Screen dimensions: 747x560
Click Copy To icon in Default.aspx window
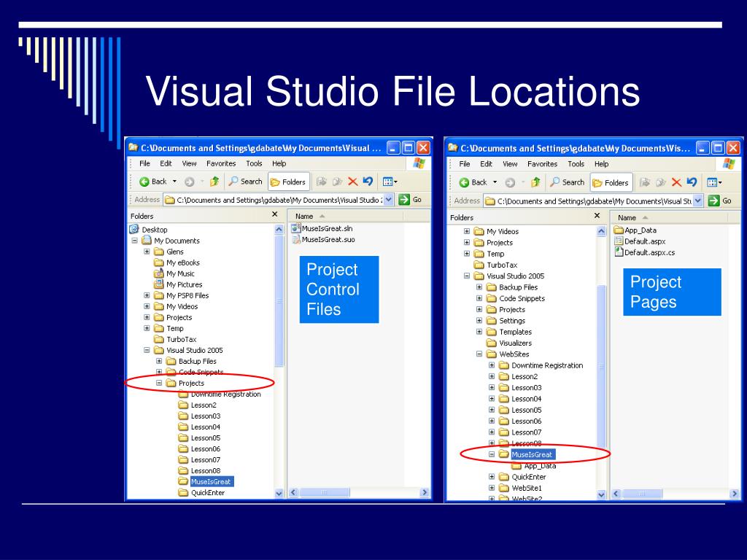click(x=661, y=182)
